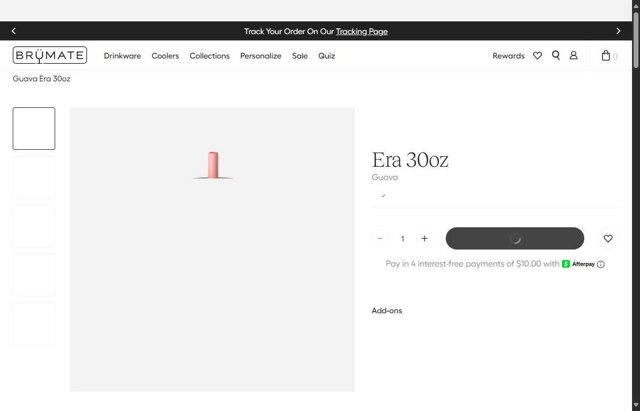Select the first product thumbnail
Viewport: 640px width, 411px height.
[34, 129]
